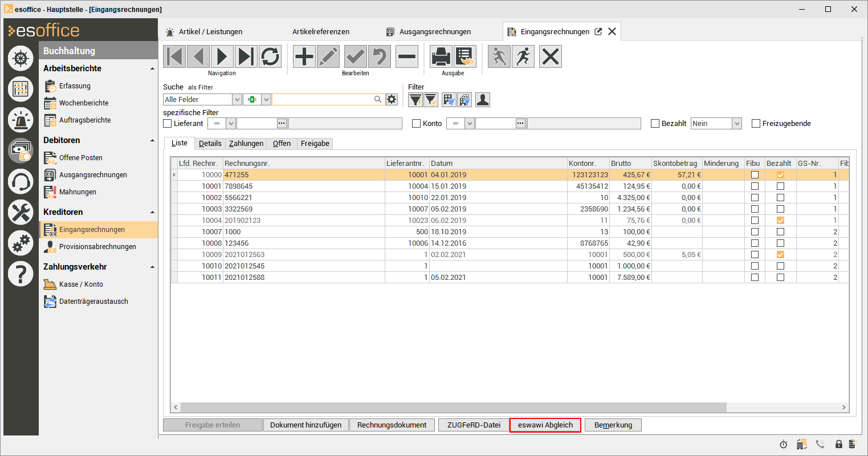This screenshot has height=456, width=868.
Task: Click eswawi Abgleich button
Action: [545, 425]
